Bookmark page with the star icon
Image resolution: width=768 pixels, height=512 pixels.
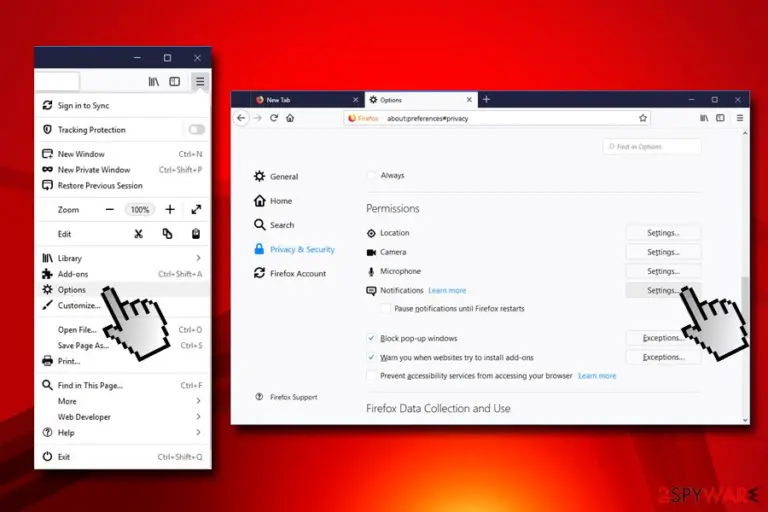[x=643, y=118]
